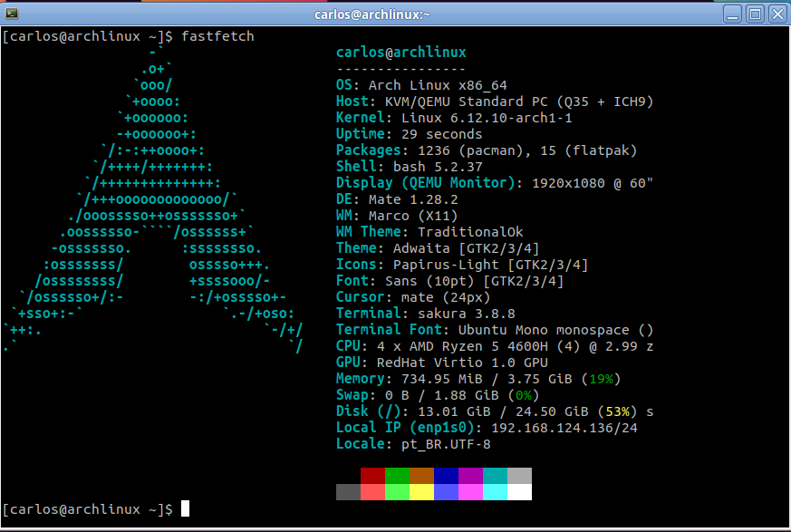Viewport: 791px width, 532px height.
Task: Maximize the sakura terminal window
Action: 755,15
